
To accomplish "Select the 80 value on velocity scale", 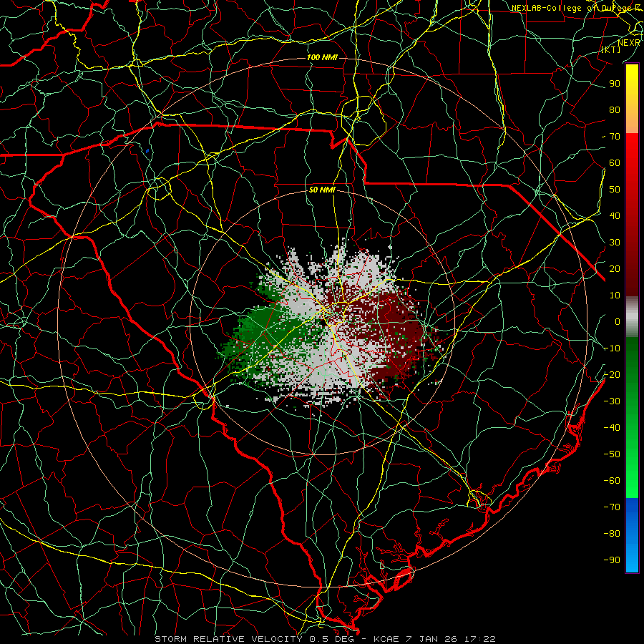I will tap(615, 109).
